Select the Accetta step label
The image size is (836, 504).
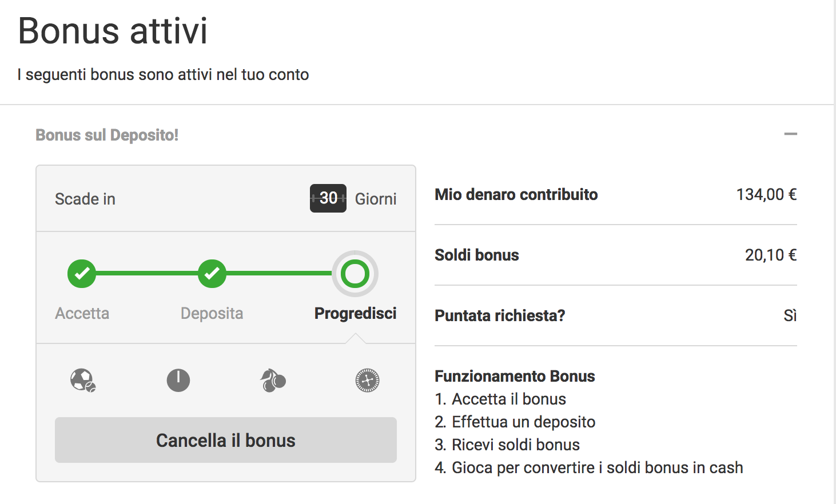82,313
